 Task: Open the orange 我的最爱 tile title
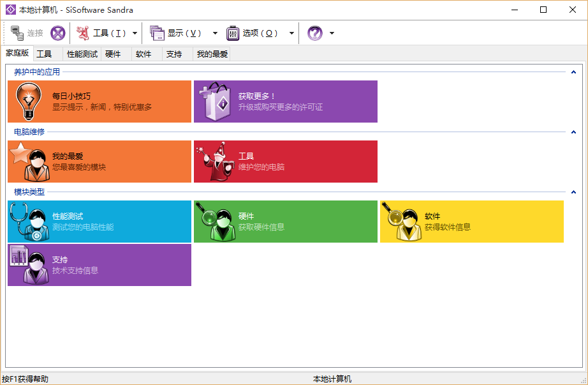(68, 156)
